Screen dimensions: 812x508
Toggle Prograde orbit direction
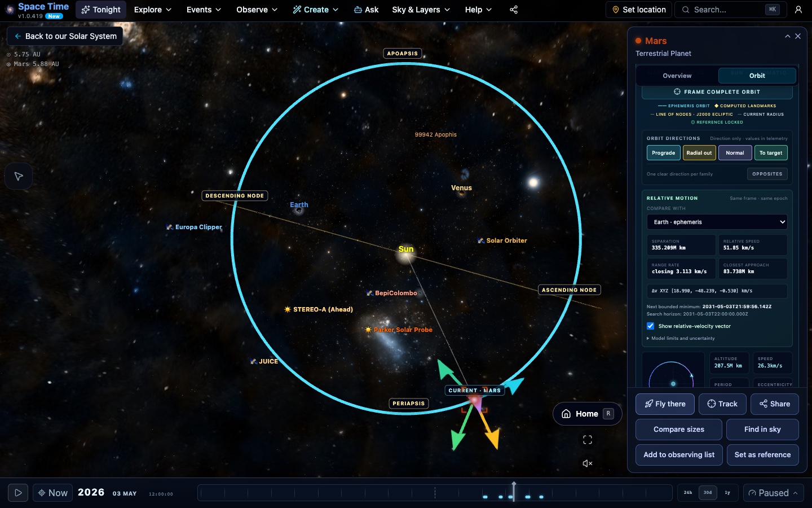(664, 153)
